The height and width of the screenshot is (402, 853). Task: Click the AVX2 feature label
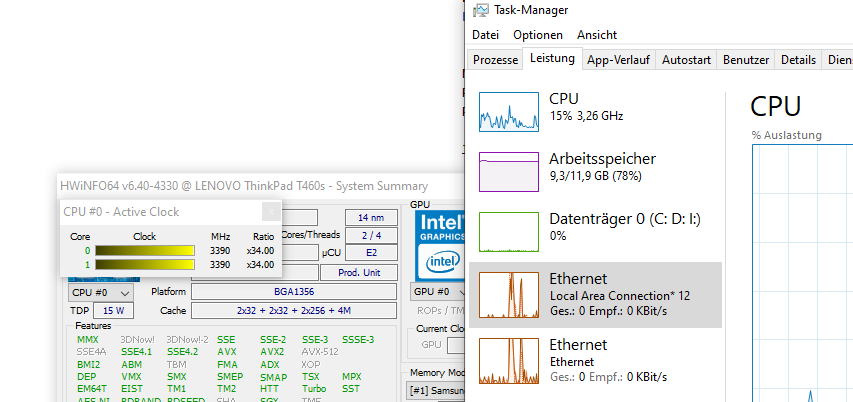tap(272, 352)
